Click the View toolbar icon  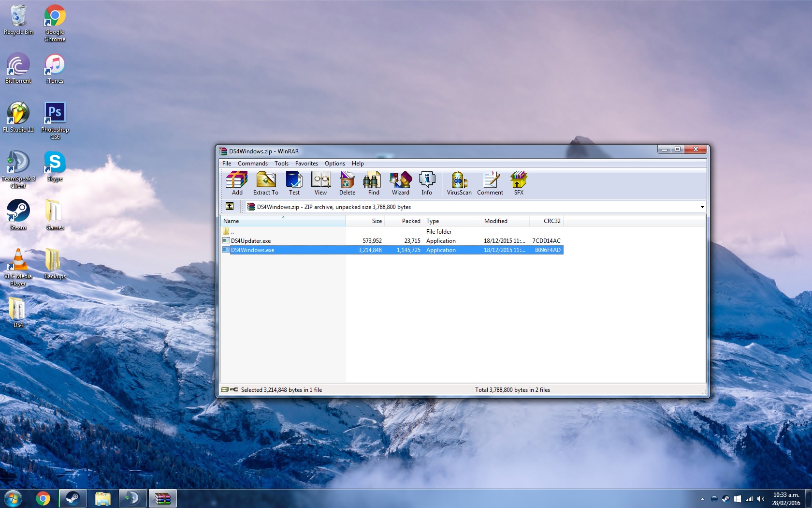[x=320, y=183]
